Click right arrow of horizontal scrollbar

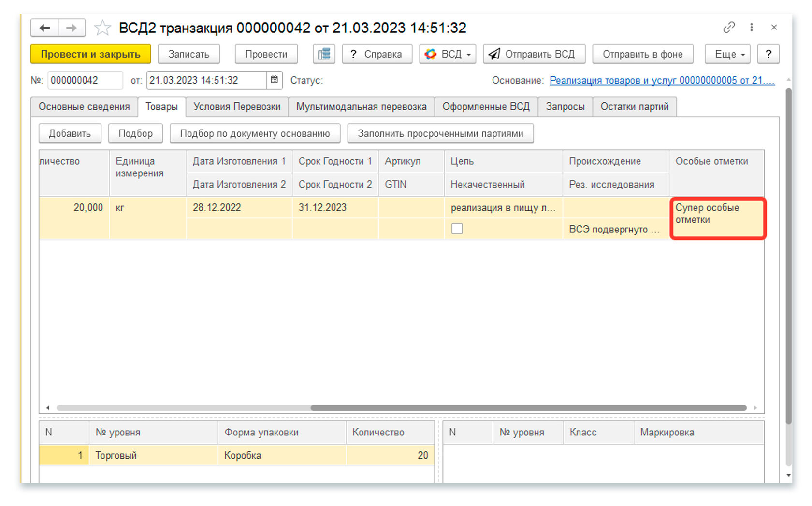coord(755,408)
